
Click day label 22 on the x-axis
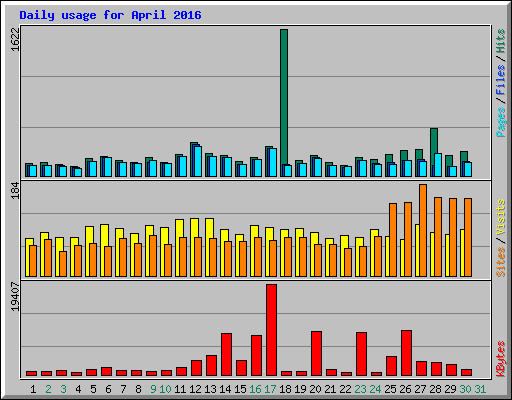point(345,389)
